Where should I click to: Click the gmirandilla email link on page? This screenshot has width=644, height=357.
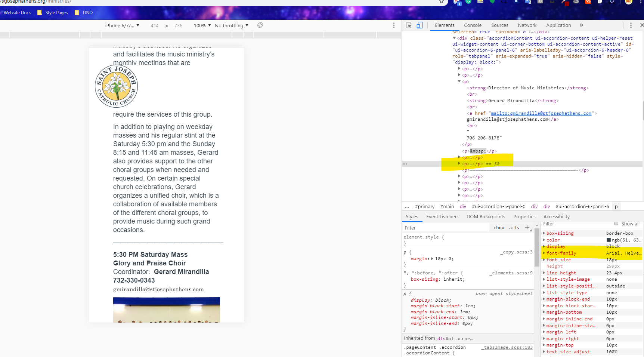click(158, 289)
